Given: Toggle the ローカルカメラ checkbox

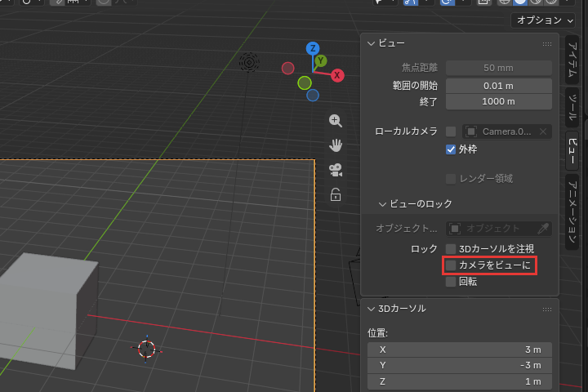Looking at the screenshot, I should point(451,131).
